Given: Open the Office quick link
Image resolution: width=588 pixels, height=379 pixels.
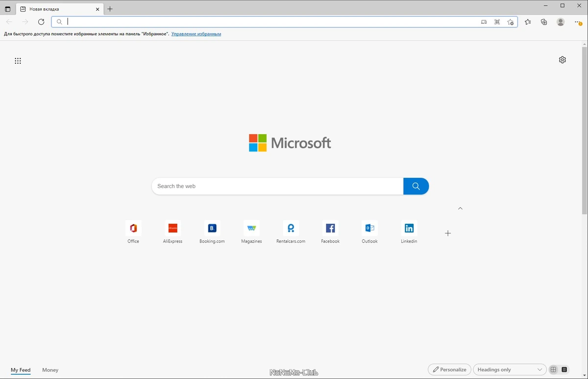Looking at the screenshot, I should click(x=133, y=232).
